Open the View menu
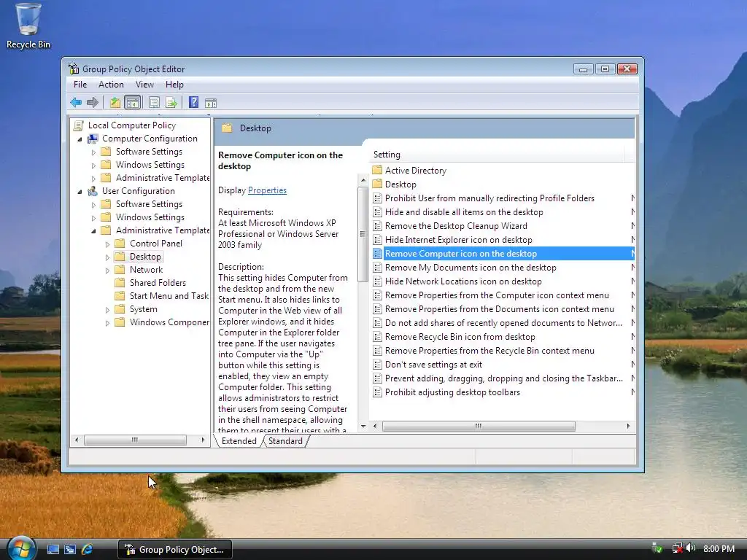The width and height of the screenshot is (747, 560). [x=144, y=85]
